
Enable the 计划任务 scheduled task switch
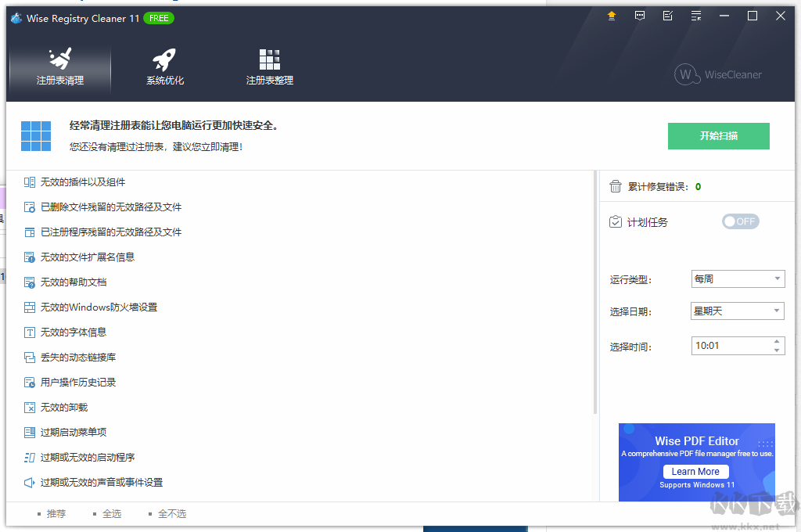(740, 221)
